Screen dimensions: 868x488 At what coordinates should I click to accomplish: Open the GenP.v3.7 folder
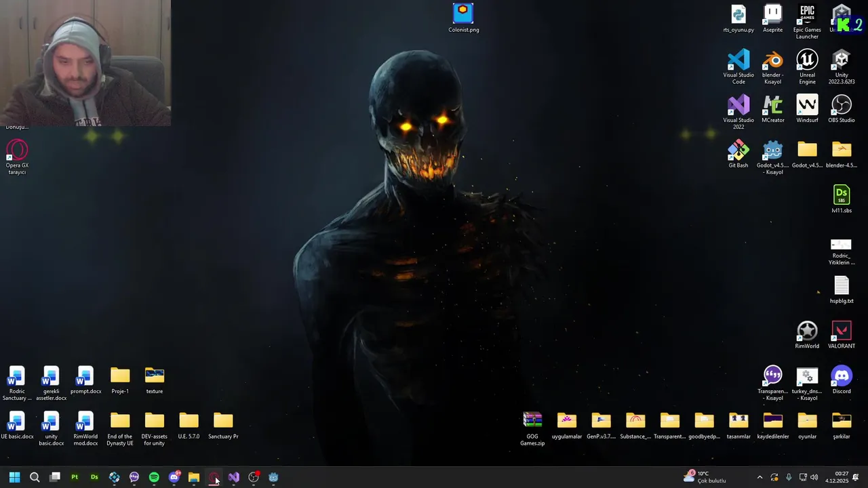tap(601, 425)
